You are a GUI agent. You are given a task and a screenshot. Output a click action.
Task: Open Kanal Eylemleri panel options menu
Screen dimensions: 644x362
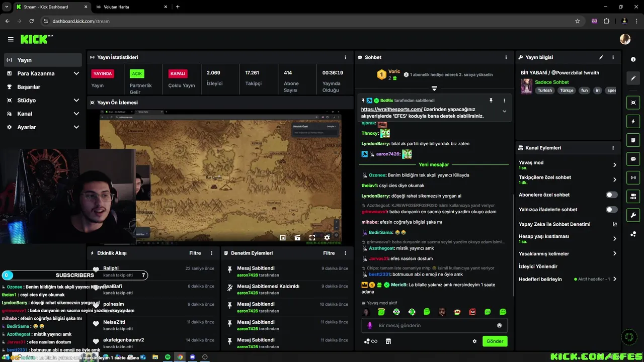pyautogui.click(x=613, y=148)
